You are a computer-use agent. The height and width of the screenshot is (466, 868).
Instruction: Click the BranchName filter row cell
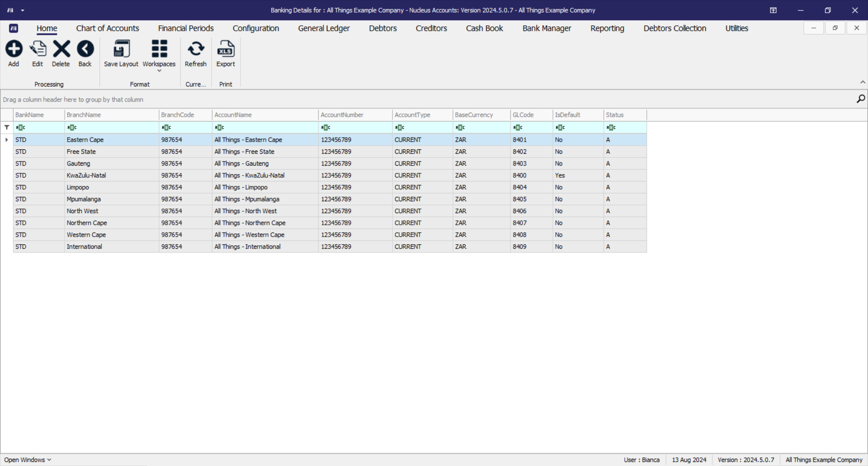[112, 128]
